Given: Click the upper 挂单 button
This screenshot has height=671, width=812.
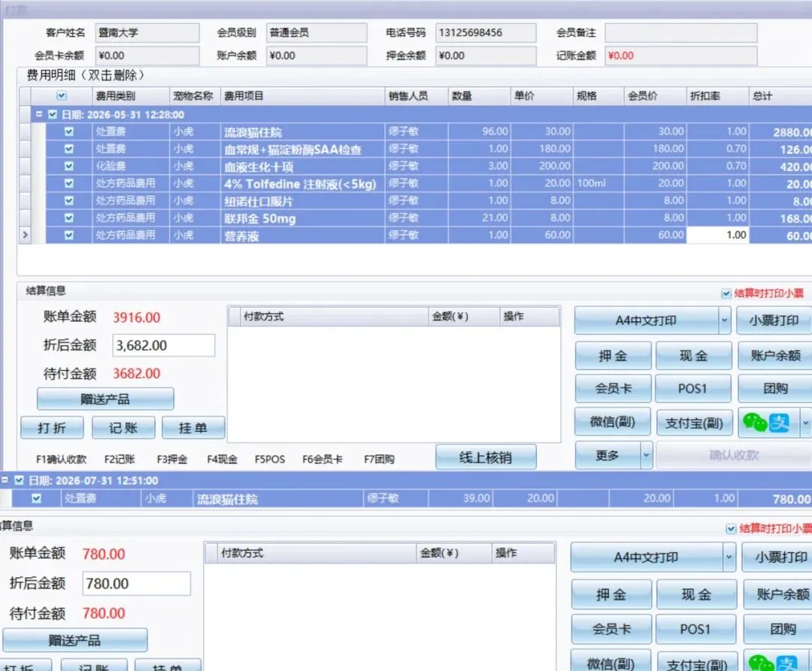Looking at the screenshot, I should tap(193, 427).
